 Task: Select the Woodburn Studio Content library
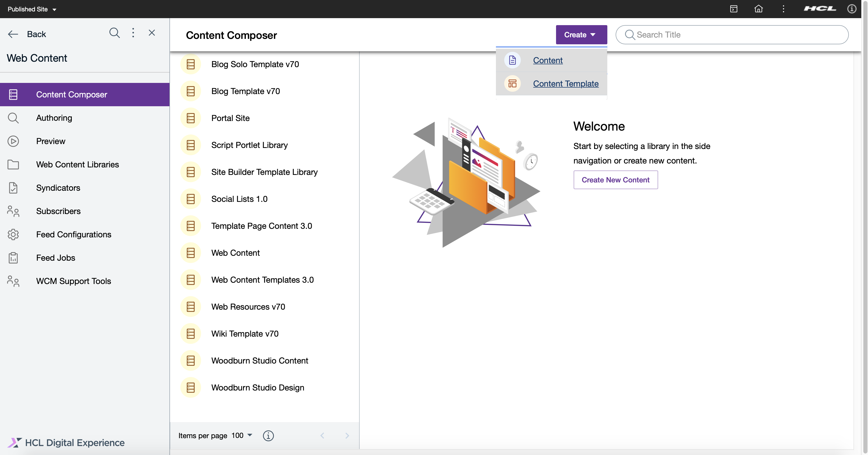pyautogui.click(x=264, y=361)
